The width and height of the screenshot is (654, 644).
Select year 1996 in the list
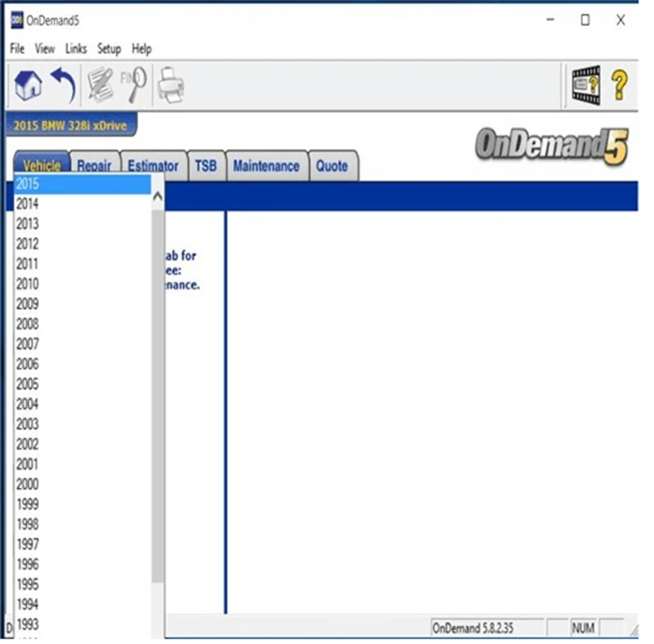click(83, 564)
